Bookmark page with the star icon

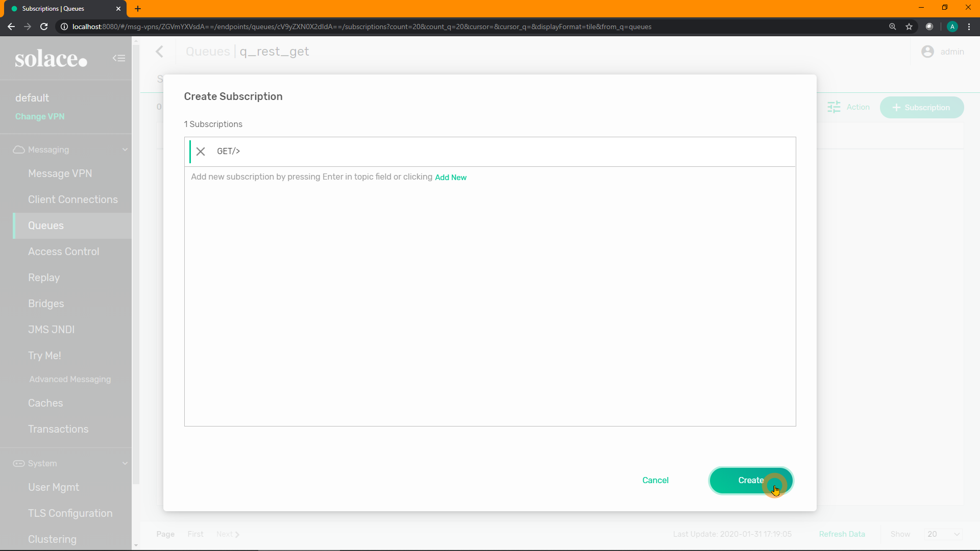(x=909, y=27)
